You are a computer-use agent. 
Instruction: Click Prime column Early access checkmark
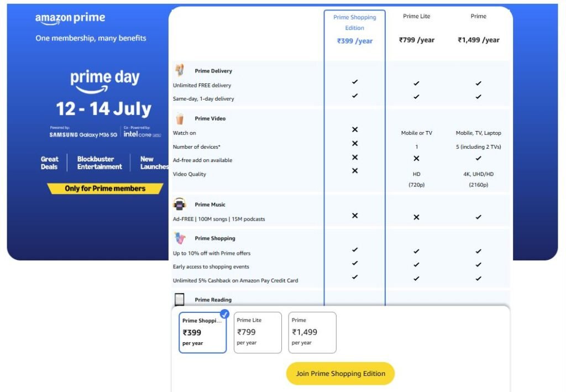pyautogui.click(x=478, y=265)
